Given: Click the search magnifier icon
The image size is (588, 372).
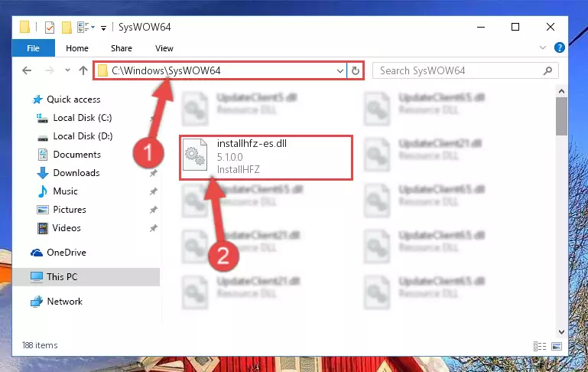Looking at the screenshot, I should (548, 70).
